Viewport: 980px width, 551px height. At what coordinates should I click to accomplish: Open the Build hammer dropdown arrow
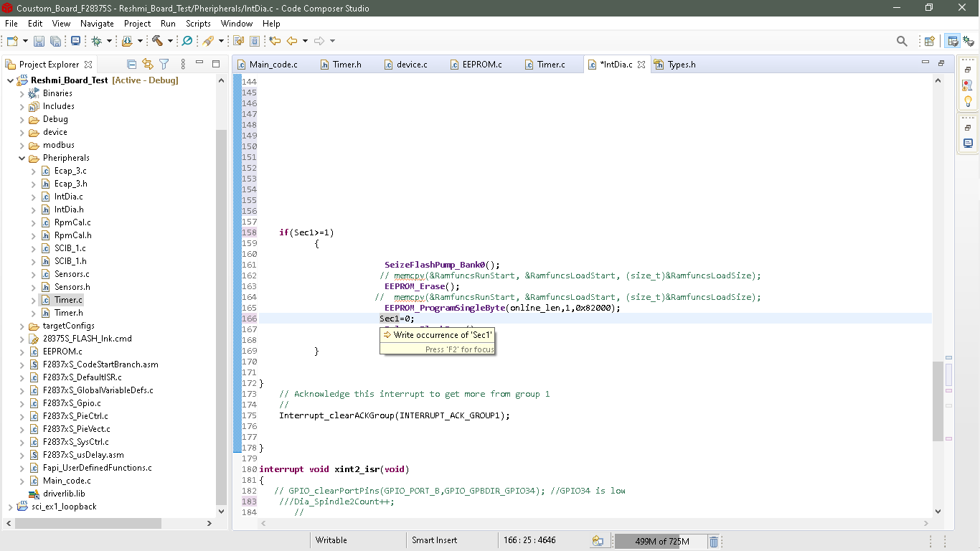tap(170, 41)
